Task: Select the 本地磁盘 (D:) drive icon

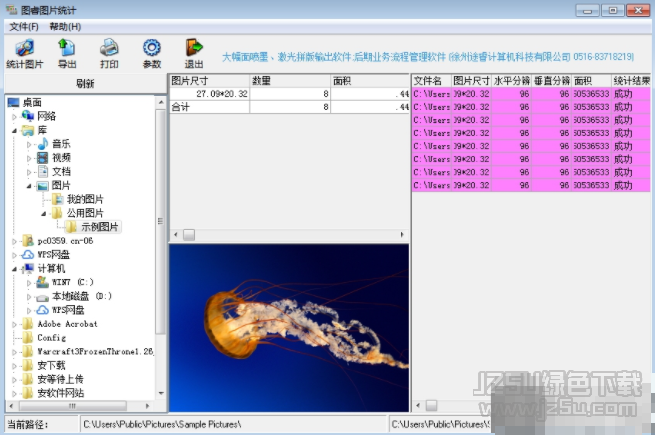Action: [x=43, y=297]
